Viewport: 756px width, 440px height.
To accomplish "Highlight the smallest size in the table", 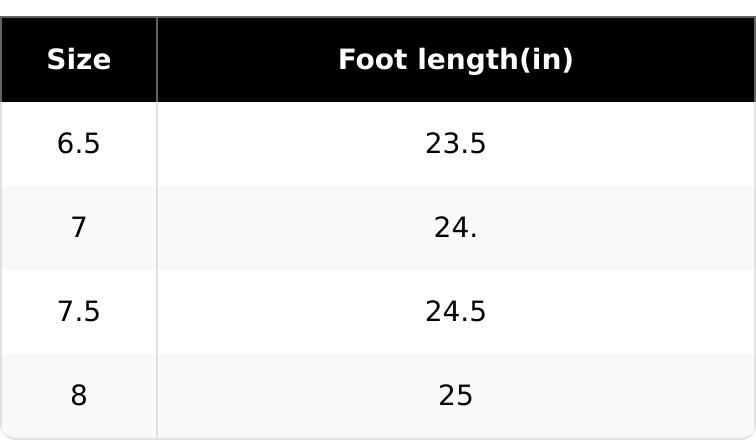I will click(x=79, y=144).
